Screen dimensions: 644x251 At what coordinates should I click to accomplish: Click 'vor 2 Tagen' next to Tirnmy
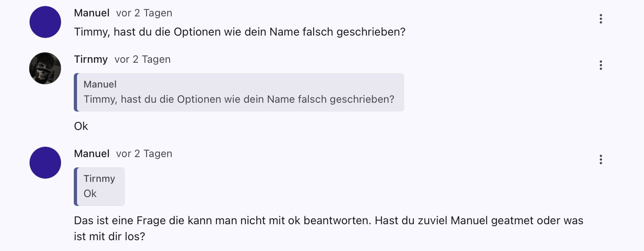coord(142,60)
